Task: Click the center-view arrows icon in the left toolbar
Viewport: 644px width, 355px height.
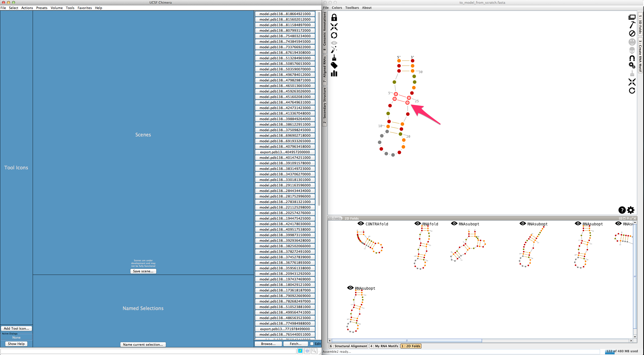Action: [334, 27]
